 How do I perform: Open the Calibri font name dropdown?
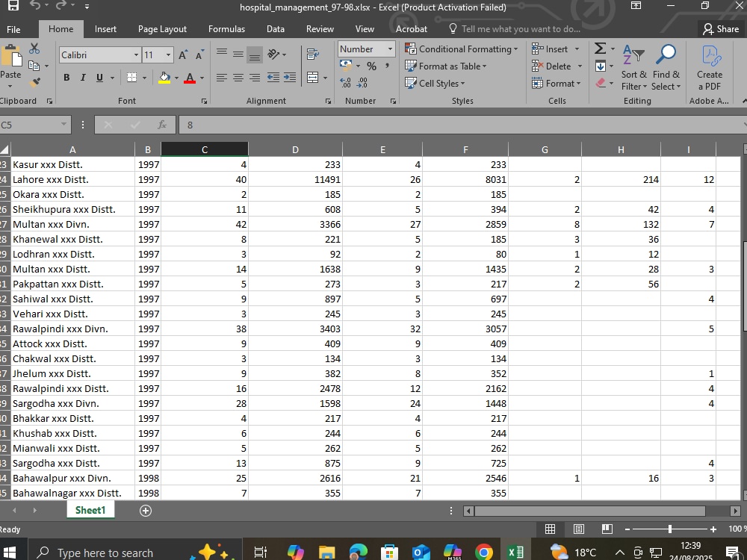point(136,55)
